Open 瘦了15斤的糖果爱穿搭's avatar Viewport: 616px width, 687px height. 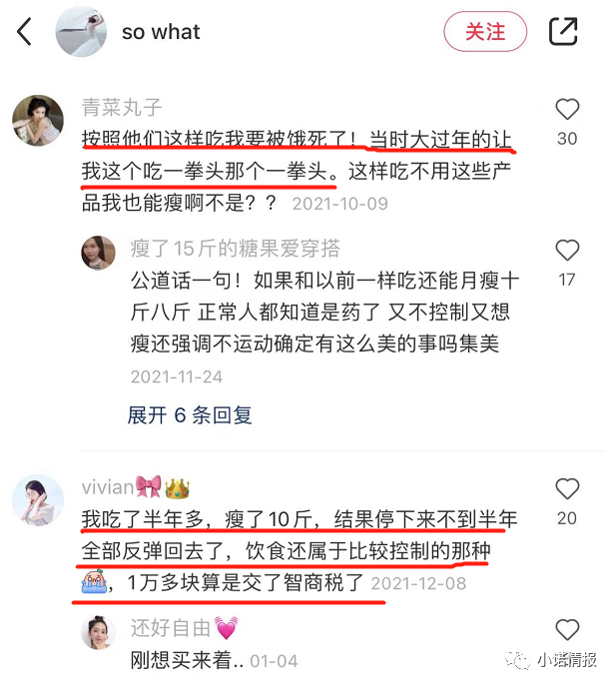tap(99, 253)
